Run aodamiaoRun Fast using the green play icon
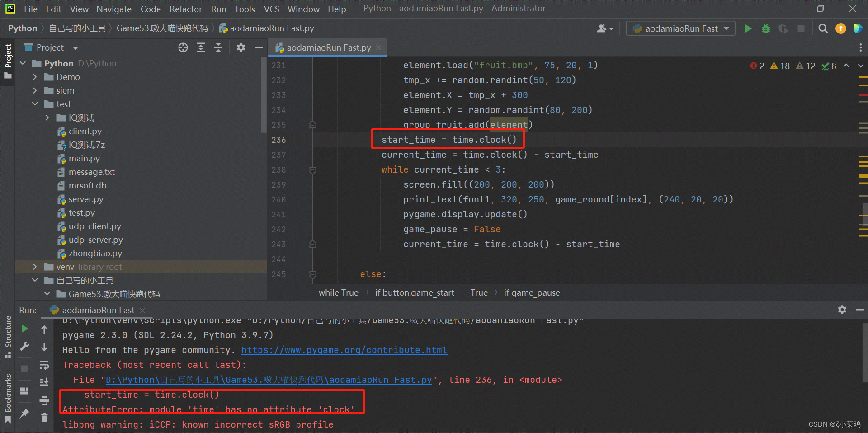The image size is (868, 433). tap(748, 28)
